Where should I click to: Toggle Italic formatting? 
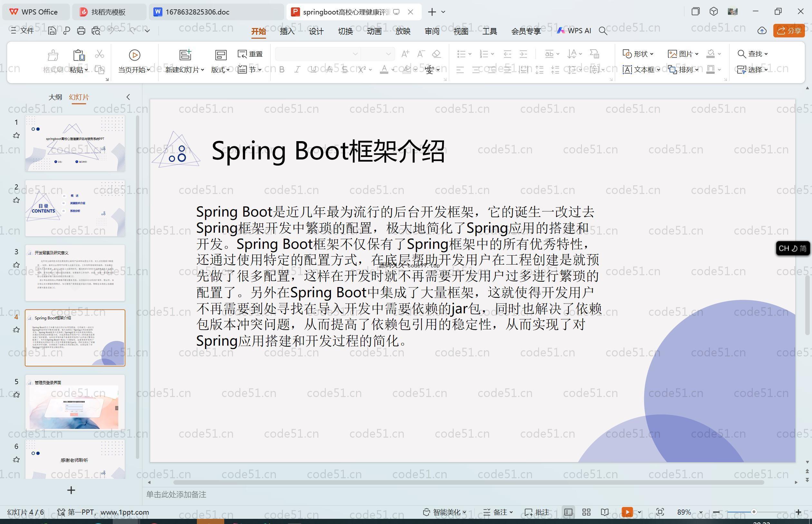point(297,69)
